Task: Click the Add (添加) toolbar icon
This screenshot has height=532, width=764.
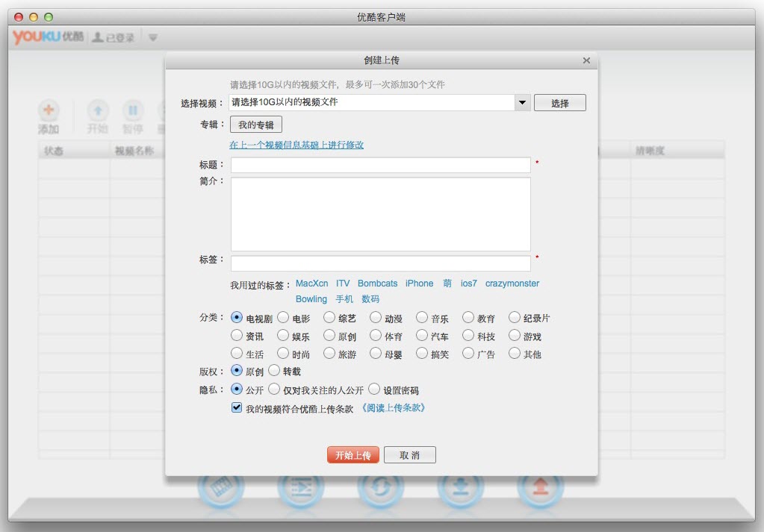Action: click(49, 110)
